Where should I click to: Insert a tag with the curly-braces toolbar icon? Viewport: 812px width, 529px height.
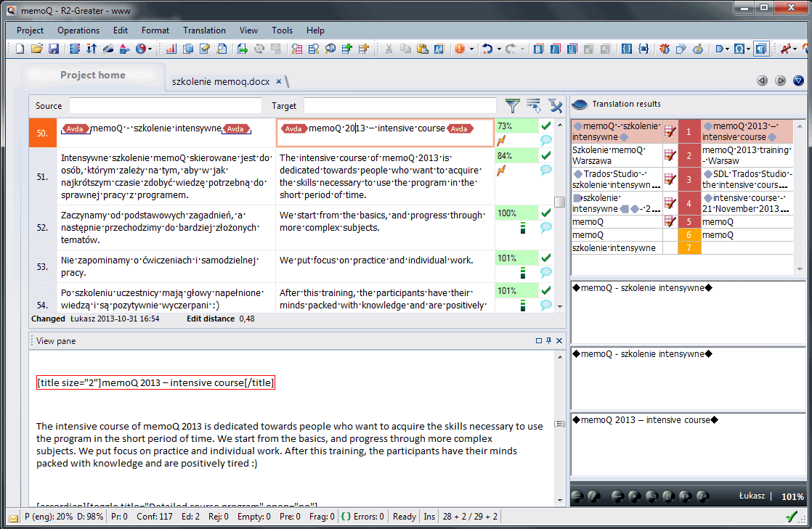click(x=625, y=49)
